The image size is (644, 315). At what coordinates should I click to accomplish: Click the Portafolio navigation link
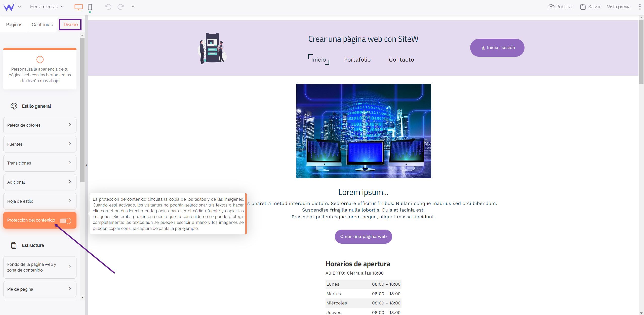[x=357, y=60]
